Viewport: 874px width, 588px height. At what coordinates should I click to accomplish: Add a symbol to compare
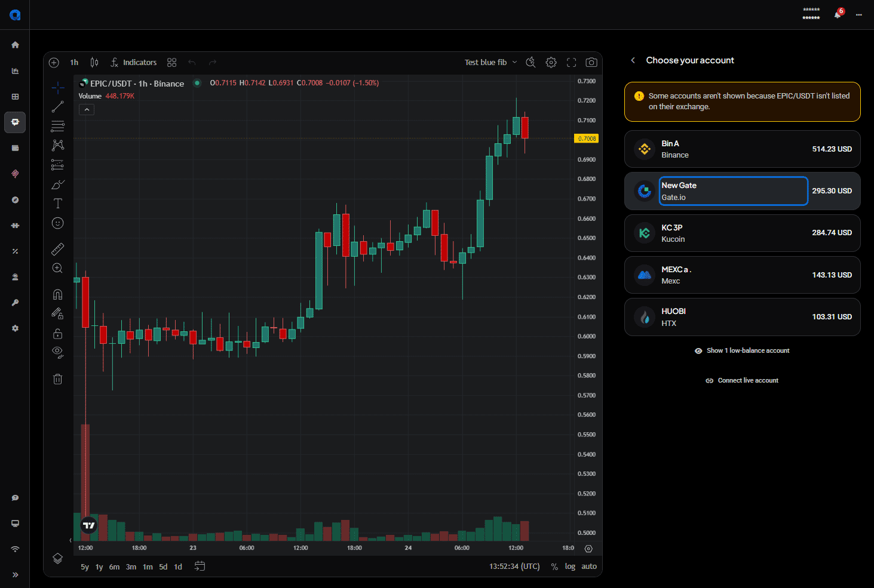(x=54, y=62)
